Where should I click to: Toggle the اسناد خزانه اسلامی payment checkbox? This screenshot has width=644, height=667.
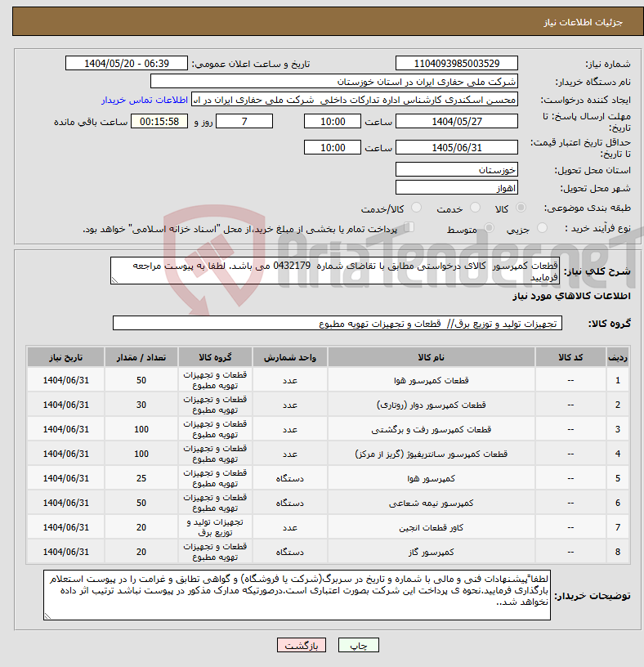tap(409, 227)
